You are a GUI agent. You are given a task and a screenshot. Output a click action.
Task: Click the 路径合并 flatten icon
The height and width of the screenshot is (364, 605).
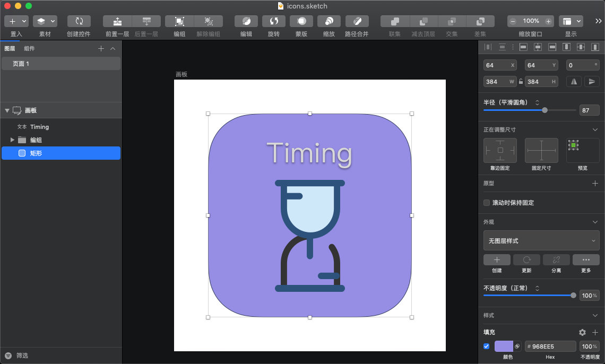point(357,21)
